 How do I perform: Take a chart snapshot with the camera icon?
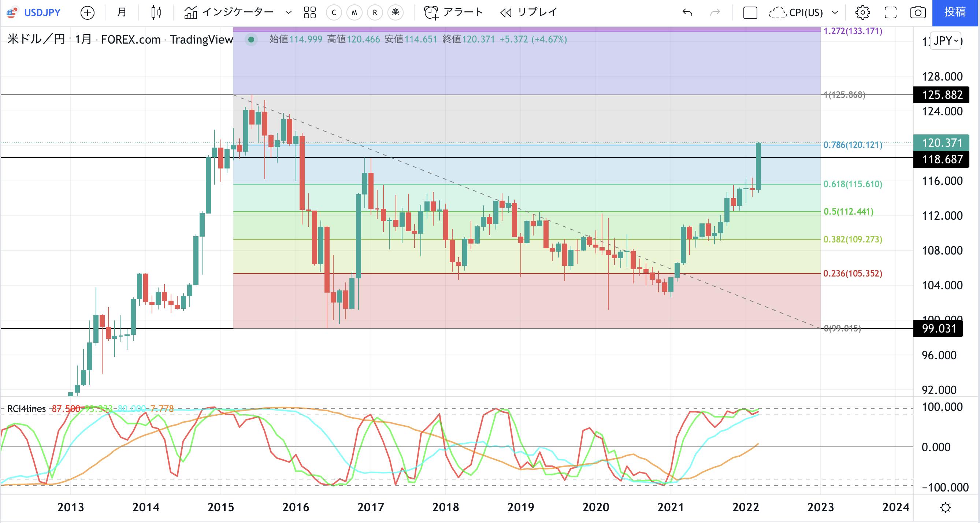point(918,12)
